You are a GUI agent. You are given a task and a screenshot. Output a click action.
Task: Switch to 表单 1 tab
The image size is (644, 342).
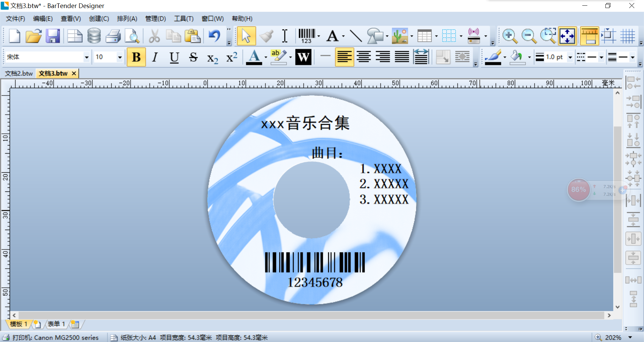point(56,324)
